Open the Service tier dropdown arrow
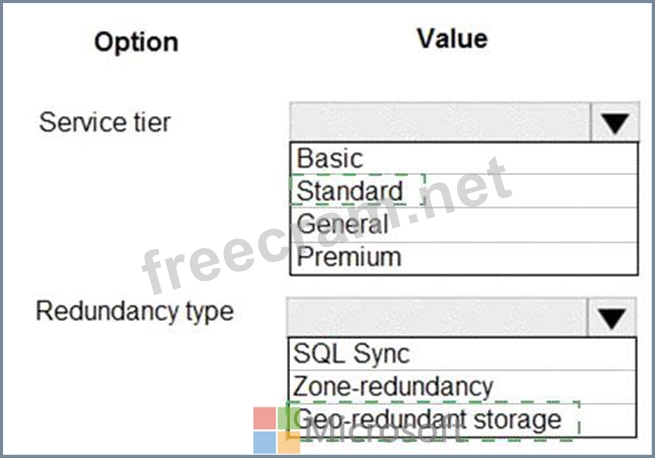The height and width of the screenshot is (458, 655). pyautogui.click(x=614, y=124)
